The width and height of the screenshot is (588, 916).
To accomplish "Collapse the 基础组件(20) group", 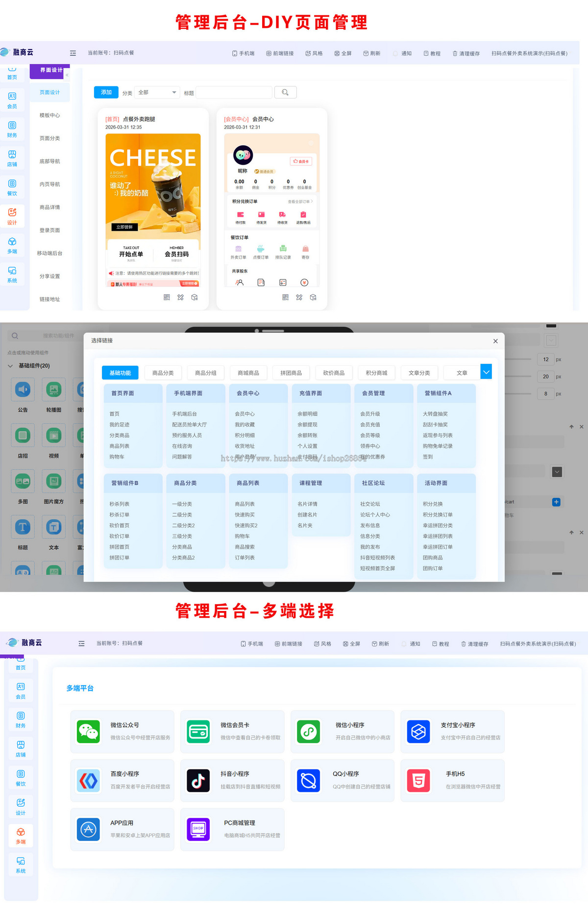I will (x=11, y=366).
